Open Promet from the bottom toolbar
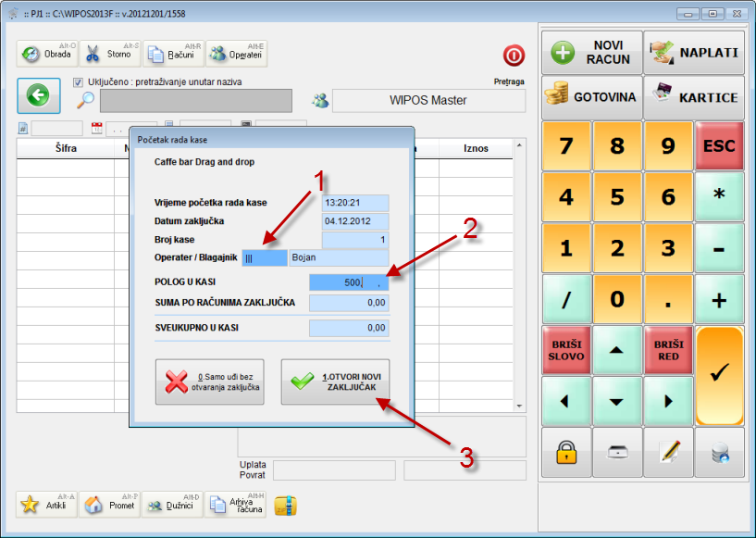The image size is (756, 538). [109, 505]
